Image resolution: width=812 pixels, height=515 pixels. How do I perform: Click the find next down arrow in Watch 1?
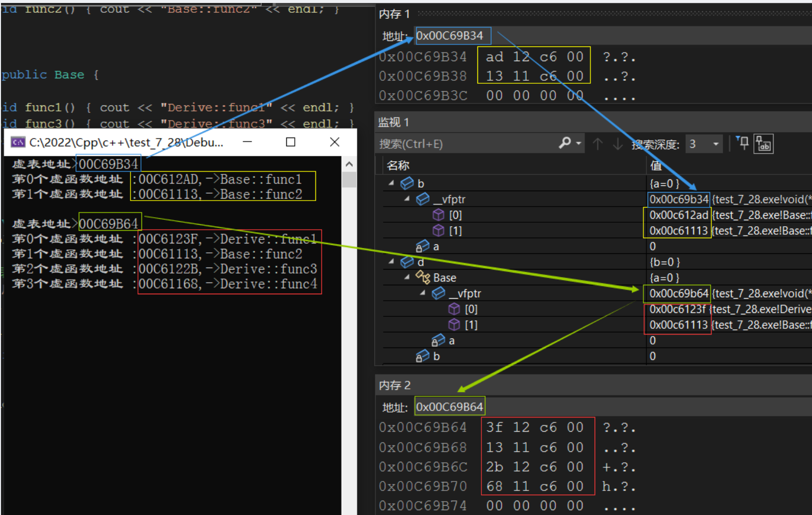pos(617,144)
